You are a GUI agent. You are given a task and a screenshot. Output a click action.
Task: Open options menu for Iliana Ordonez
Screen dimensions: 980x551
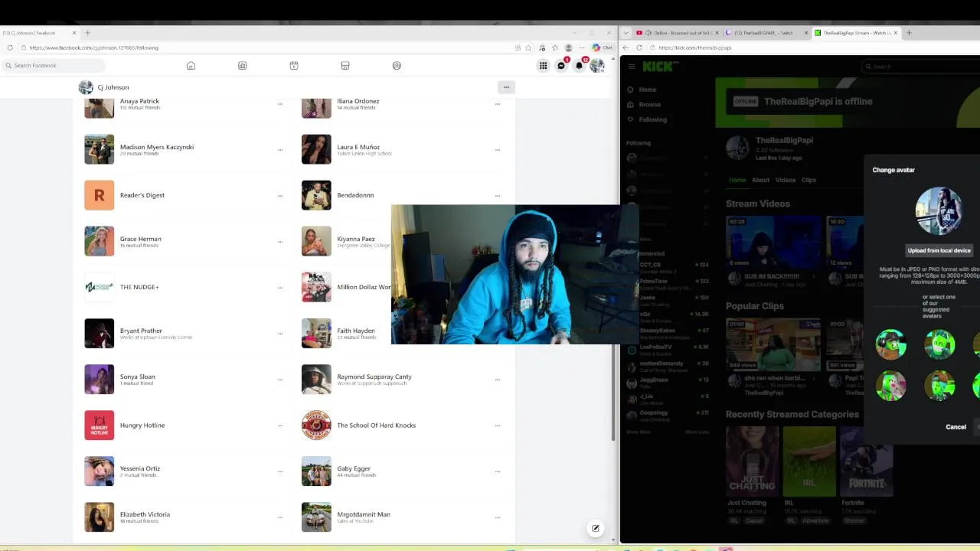pos(498,103)
